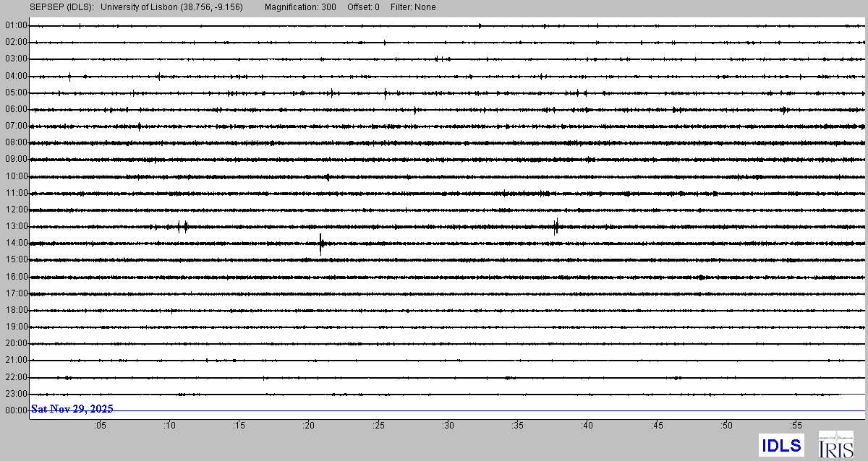The image size is (868, 461).
Task: Select the 14:00 hour label
Action: pos(16,244)
